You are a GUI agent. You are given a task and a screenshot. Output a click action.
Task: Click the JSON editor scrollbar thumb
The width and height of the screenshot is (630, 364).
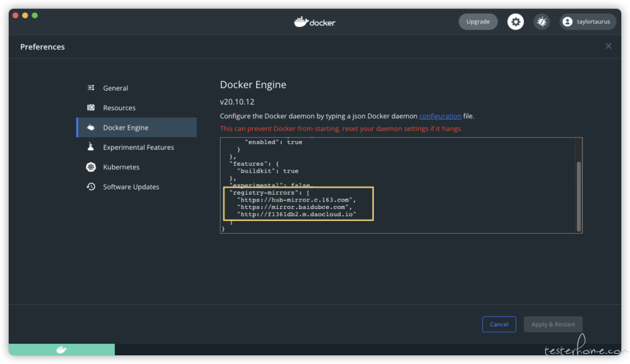[x=579, y=196]
